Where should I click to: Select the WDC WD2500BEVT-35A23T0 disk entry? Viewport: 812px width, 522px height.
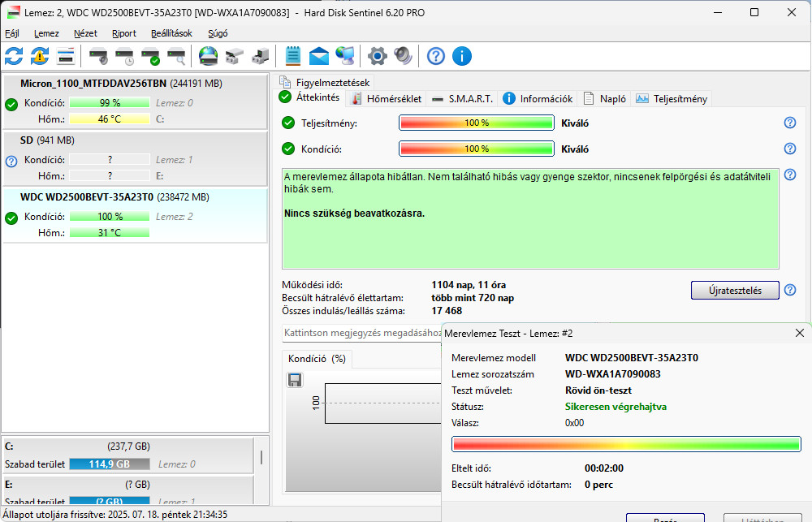(x=135, y=215)
